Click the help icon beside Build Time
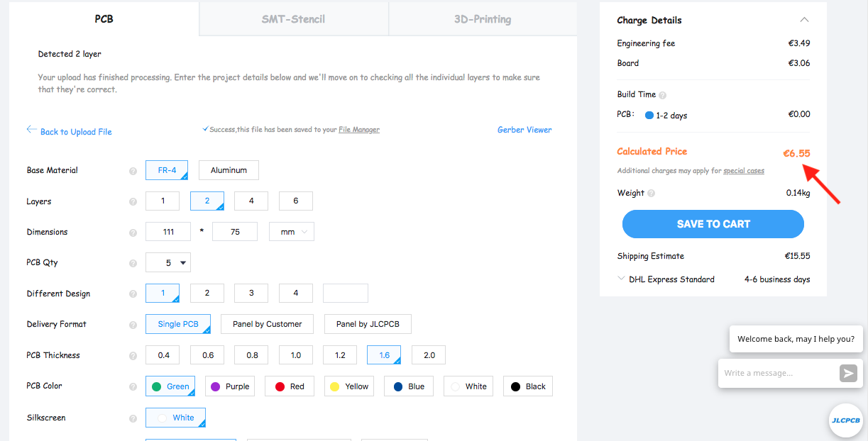The height and width of the screenshot is (441, 868). 662,95
